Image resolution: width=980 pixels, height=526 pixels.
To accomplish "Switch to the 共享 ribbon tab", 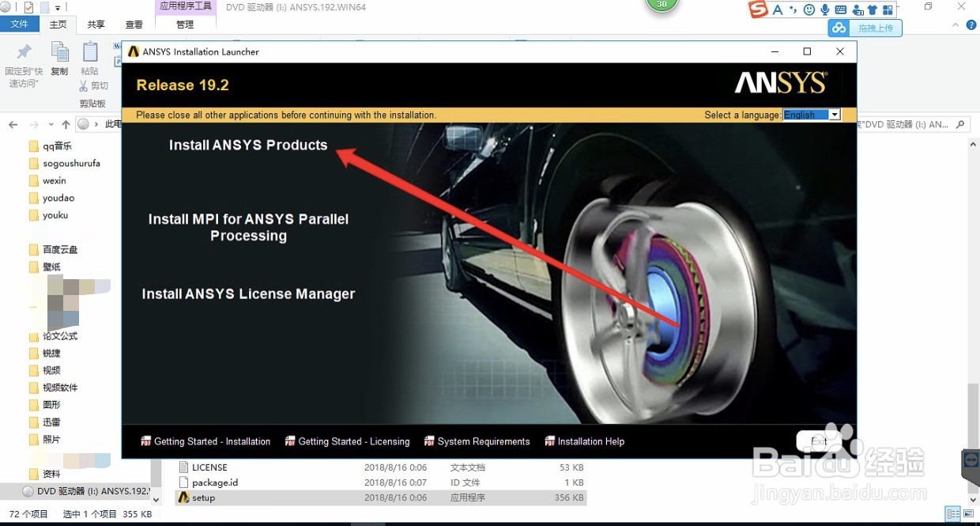I will pyautogui.click(x=96, y=25).
